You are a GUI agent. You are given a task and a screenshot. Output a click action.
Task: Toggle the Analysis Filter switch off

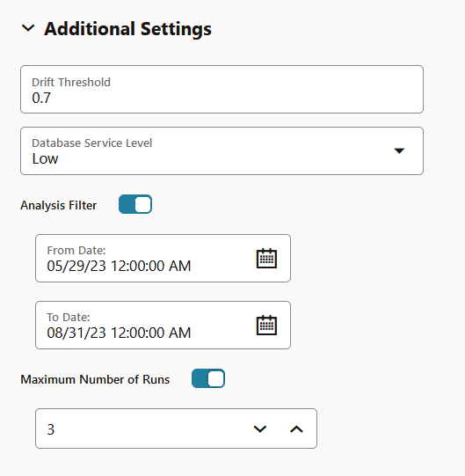135,204
